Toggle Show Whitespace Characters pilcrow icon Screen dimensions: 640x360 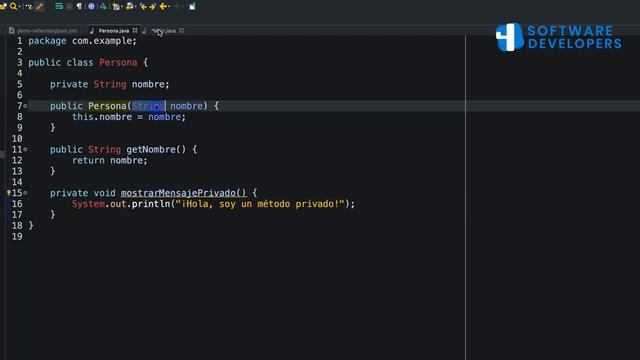79,6
